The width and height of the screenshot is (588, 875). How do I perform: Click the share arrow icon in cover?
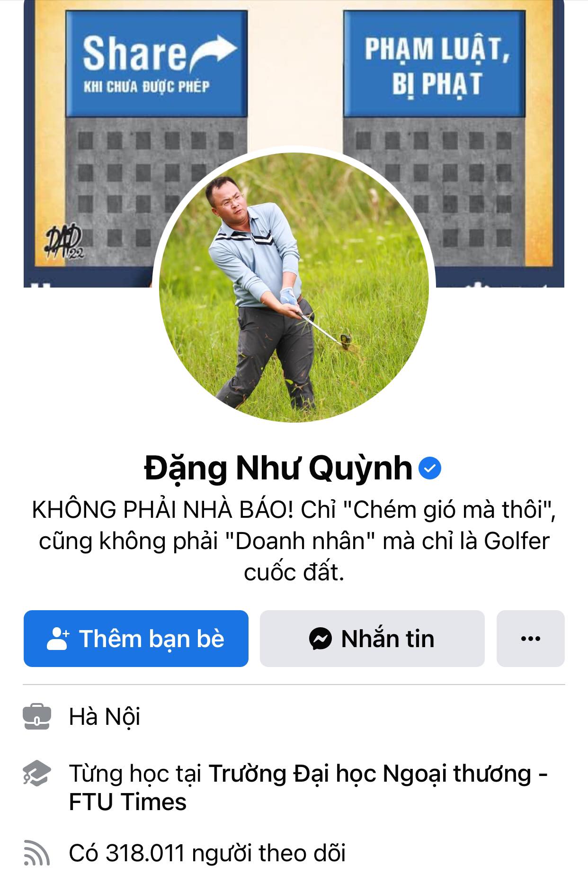coord(213,52)
